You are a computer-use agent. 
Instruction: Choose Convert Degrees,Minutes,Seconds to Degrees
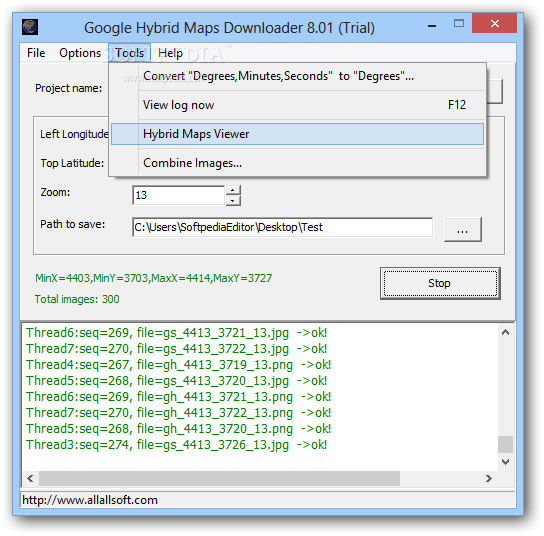pyautogui.click(x=297, y=76)
